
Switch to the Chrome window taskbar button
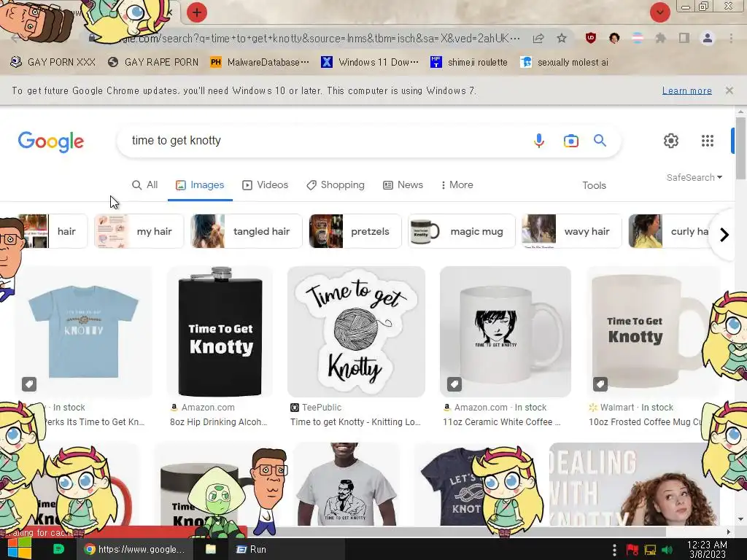[135, 549]
